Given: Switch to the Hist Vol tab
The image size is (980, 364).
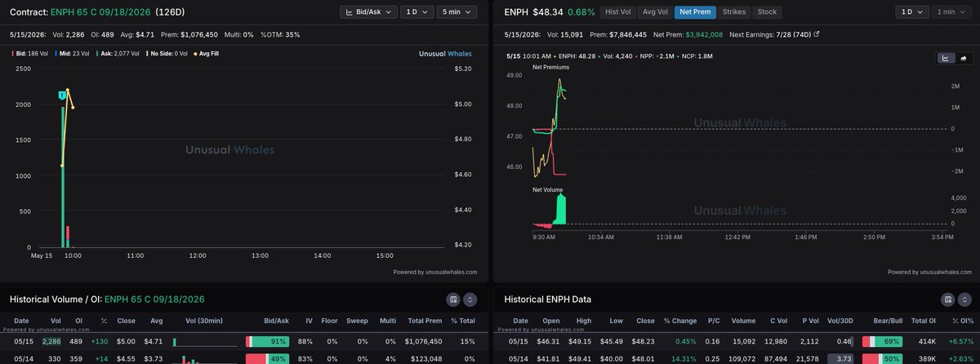Looking at the screenshot, I should 617,12.
